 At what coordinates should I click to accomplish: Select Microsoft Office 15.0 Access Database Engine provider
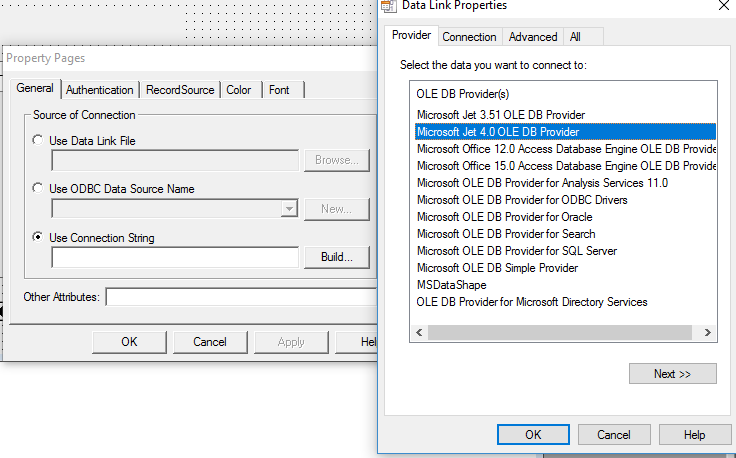pyautogui.click(x=566, y=166)
